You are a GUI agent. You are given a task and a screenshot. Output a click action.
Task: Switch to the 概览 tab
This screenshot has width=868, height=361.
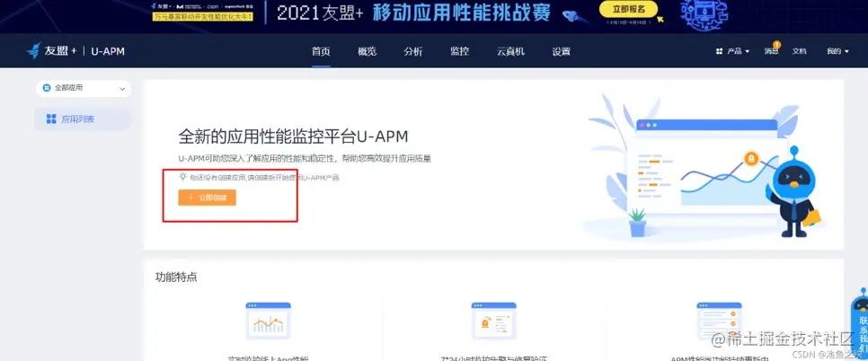pyautogui.click(x=367, y=51)
